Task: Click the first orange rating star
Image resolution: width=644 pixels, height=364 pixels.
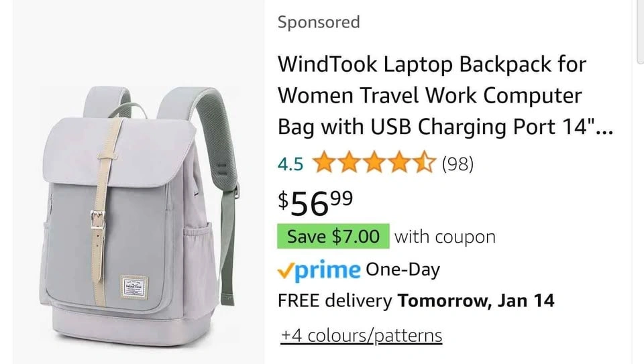Action: pos(324,162)
